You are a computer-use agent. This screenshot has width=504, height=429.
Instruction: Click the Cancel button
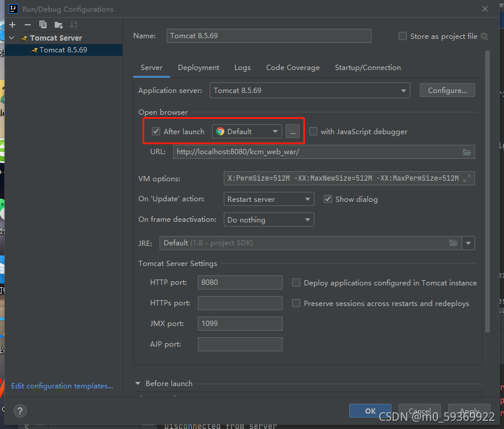(x=419, y=411)
